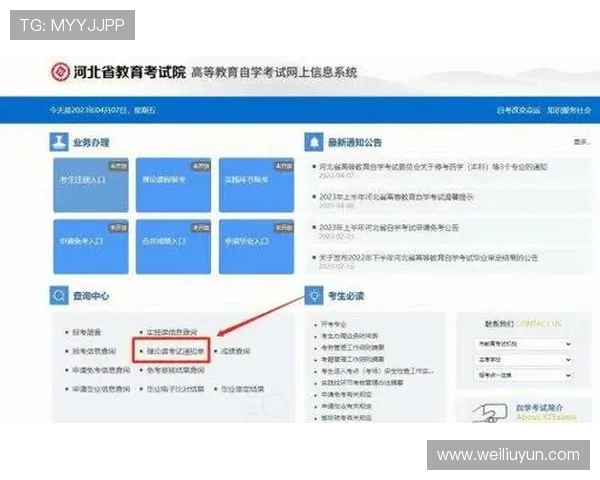Open 开考专业 under 考生必读

tap(334, 325)
